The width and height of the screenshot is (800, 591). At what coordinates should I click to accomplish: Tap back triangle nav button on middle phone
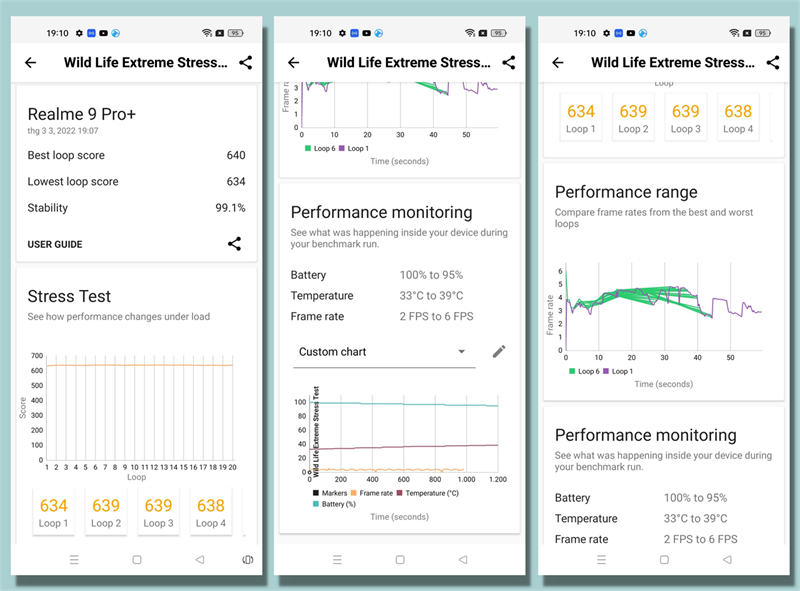click(463, 560)
